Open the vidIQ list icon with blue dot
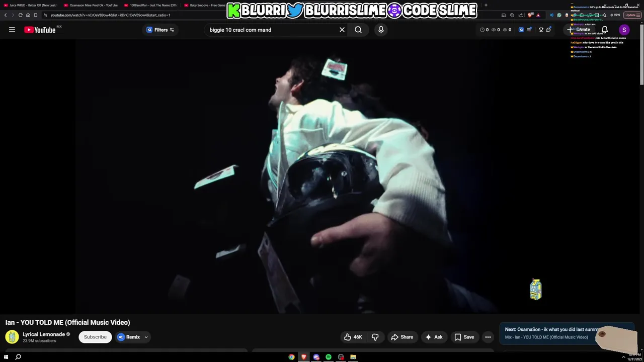Viewport: 644px width, 362px height. [x=529, y=30]
